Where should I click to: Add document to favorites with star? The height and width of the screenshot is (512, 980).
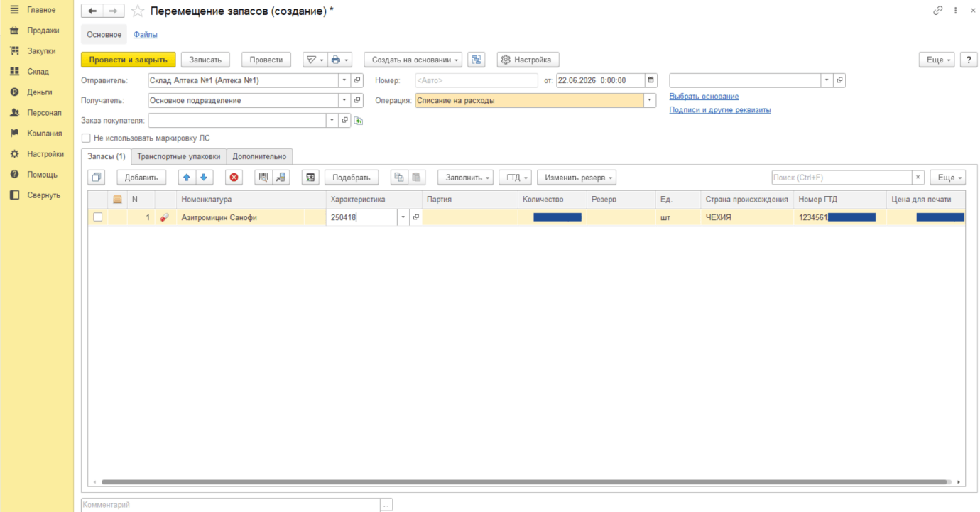[x=138, y=11]
